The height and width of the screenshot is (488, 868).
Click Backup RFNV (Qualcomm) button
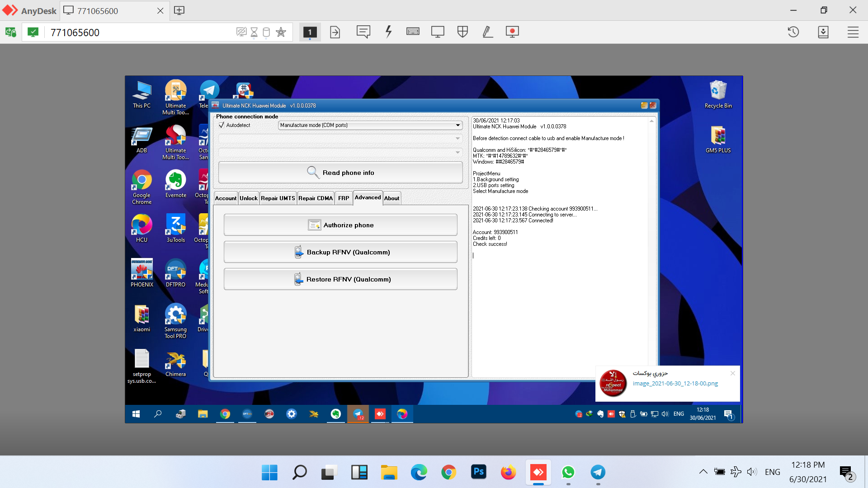340,252
